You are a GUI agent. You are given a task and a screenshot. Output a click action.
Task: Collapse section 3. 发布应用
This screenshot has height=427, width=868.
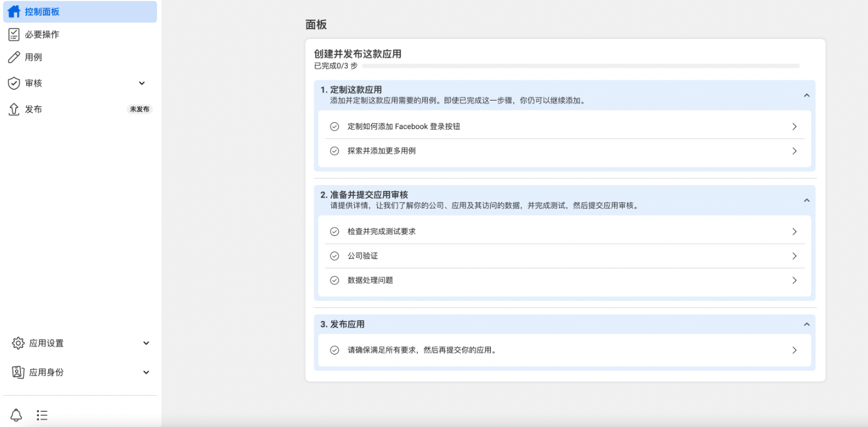(806, 324)
